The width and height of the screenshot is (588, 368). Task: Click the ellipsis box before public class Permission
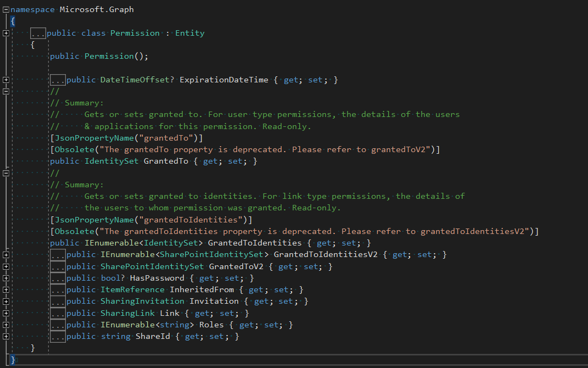coord(38,34)
